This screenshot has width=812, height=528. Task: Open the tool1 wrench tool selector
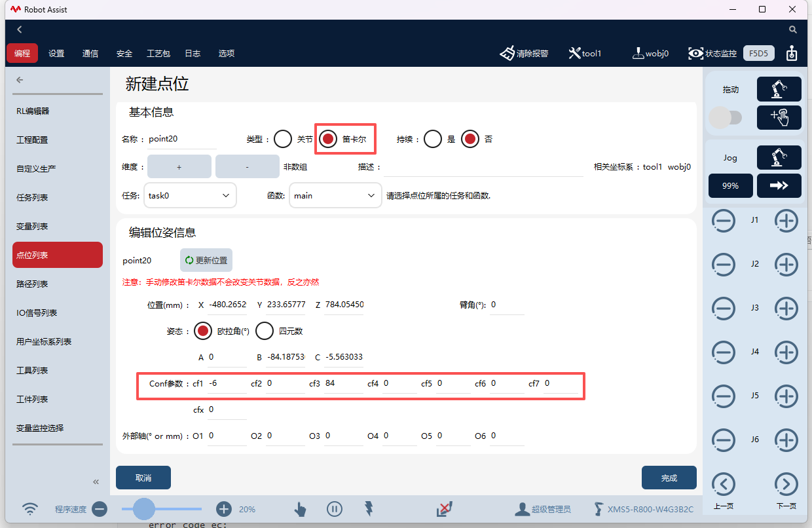pos(575,53)
